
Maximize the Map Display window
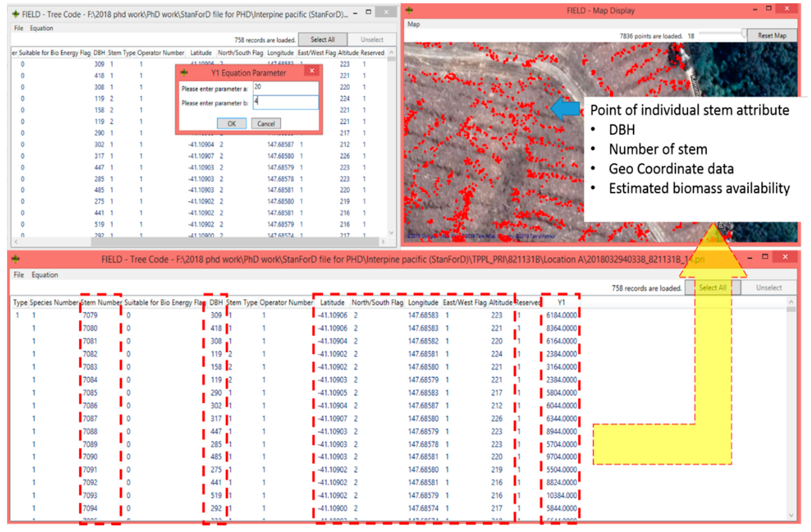pyautogui.click(x=768, y=8)
